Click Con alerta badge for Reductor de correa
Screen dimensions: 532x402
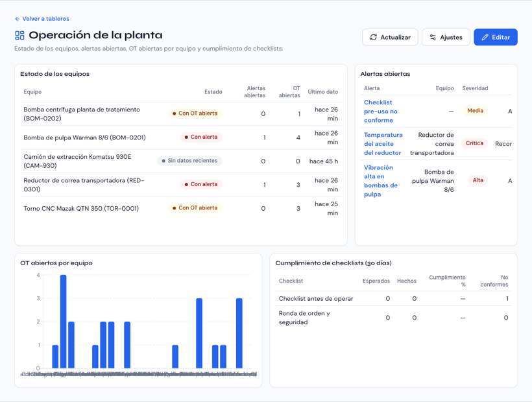[x=201, y=184]
